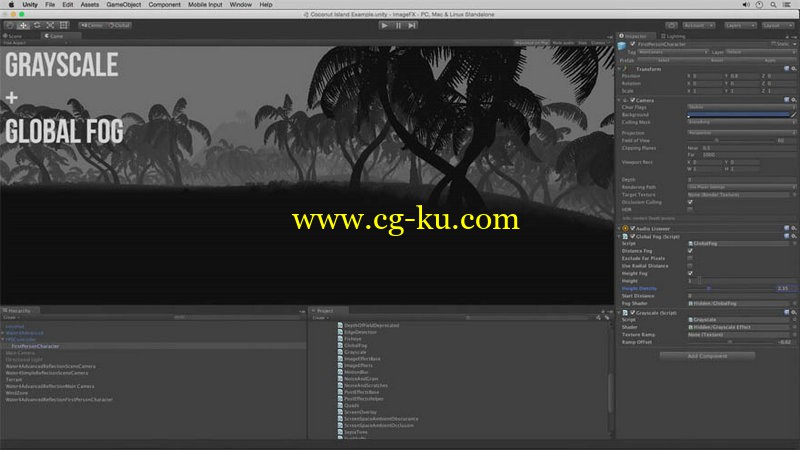Toggle the Audio Listener checkbox
This screenshot has height=450, width=800.
tap(633, 229)
